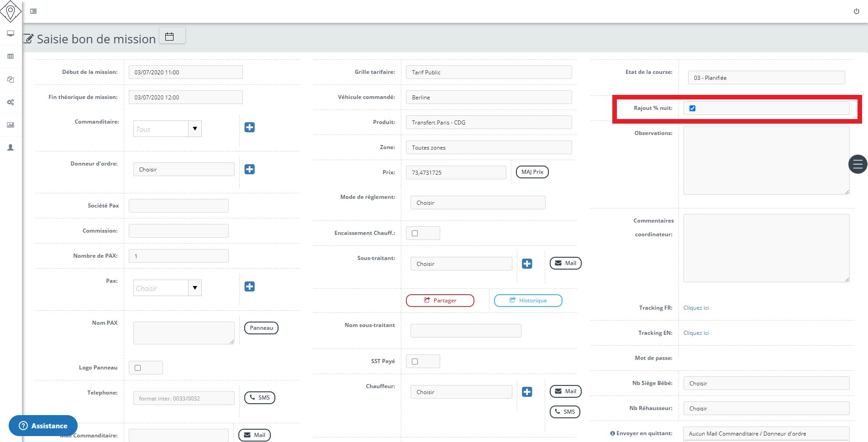Open the table grid sidebar menu item
Image resolution: width=868 pixels, height=442 pixels.
(11, 57)
